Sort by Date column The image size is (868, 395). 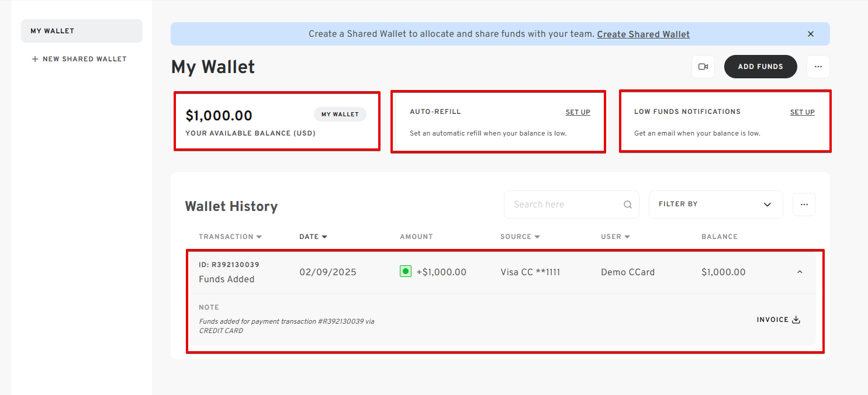pyautogui.click(x=313, y=237)
